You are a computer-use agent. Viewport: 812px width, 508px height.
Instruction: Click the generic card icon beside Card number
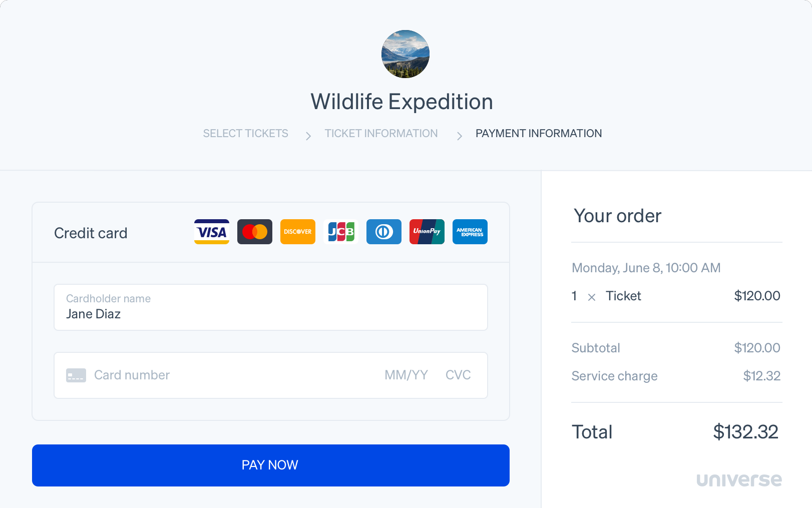point(76,375)
